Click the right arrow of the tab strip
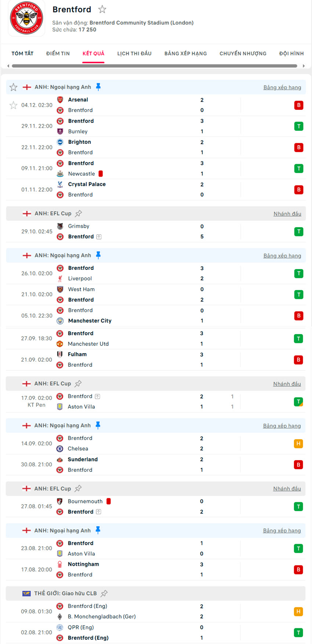Screen dimensions: 312x644 pyautogui.click(x=304, y=66)
